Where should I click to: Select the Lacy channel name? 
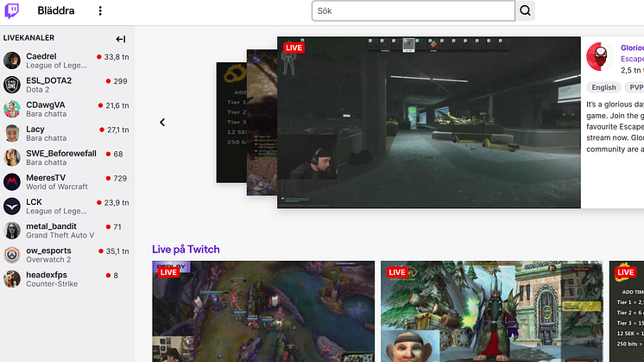click(x=35, y=129)
